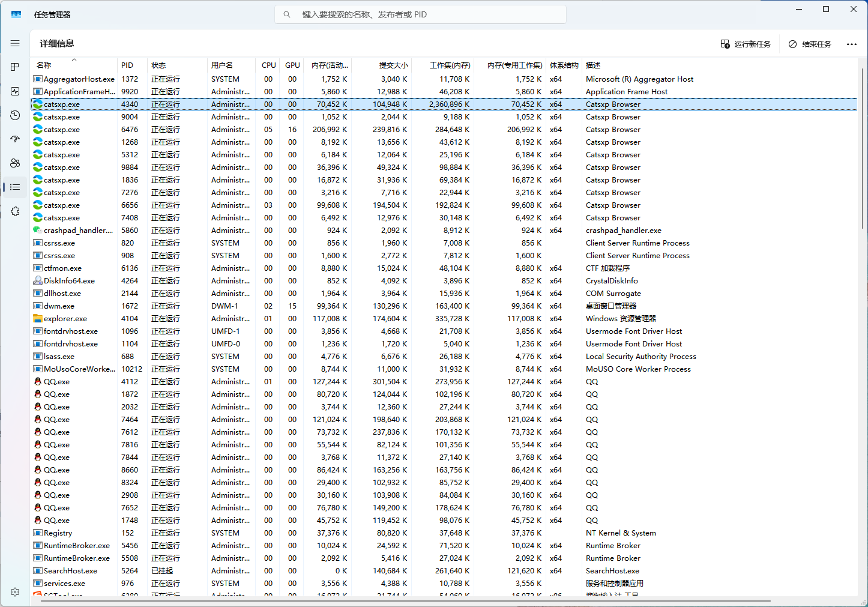Click the 2,360,896 K working set value
868x607 pixels.
[x=450, y=104]
